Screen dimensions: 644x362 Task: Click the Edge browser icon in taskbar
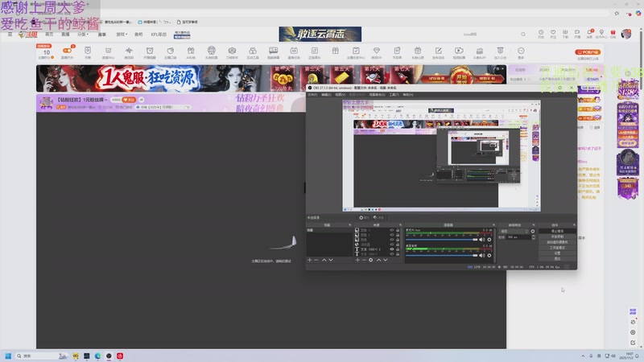(97, 356)
